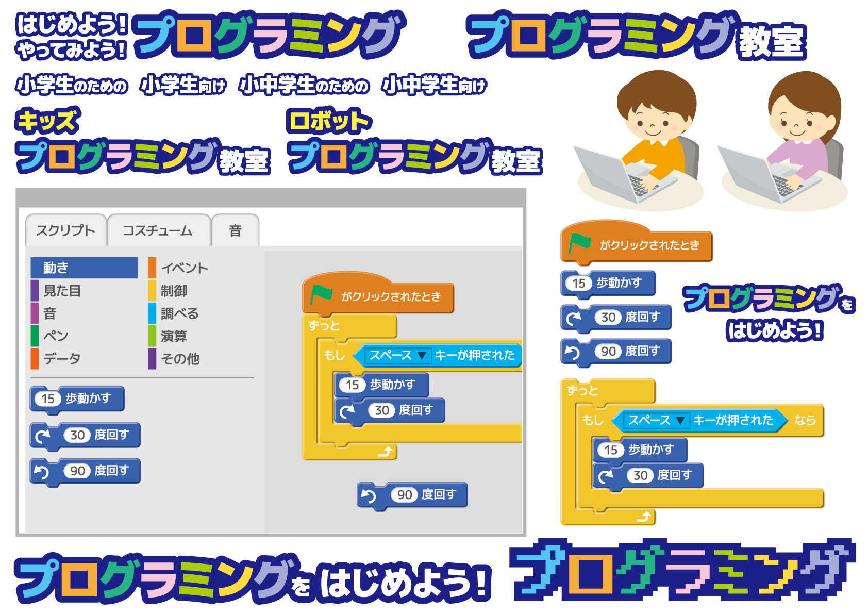The height and width of the screenshot is (614, 868).
Task: Select the データ block category
Action: [x=56, y=359]
